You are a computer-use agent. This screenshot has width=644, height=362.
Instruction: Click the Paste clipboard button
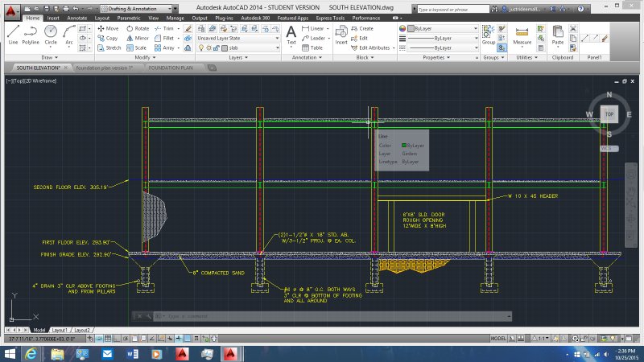click(x=559, y=34)
